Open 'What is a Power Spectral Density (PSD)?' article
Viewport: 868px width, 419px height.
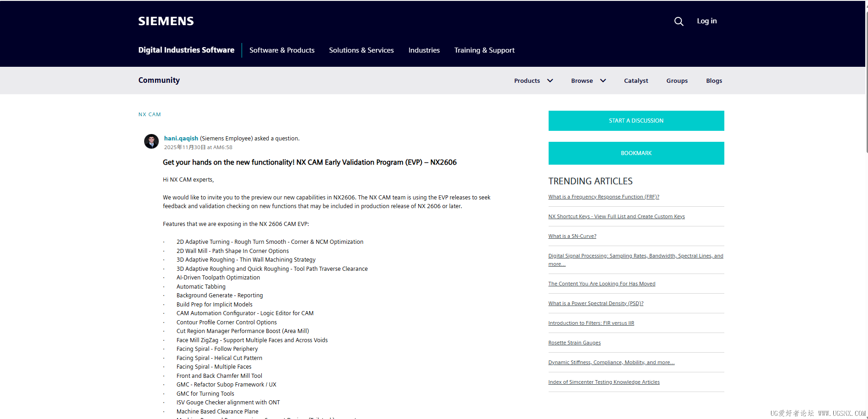596,303
